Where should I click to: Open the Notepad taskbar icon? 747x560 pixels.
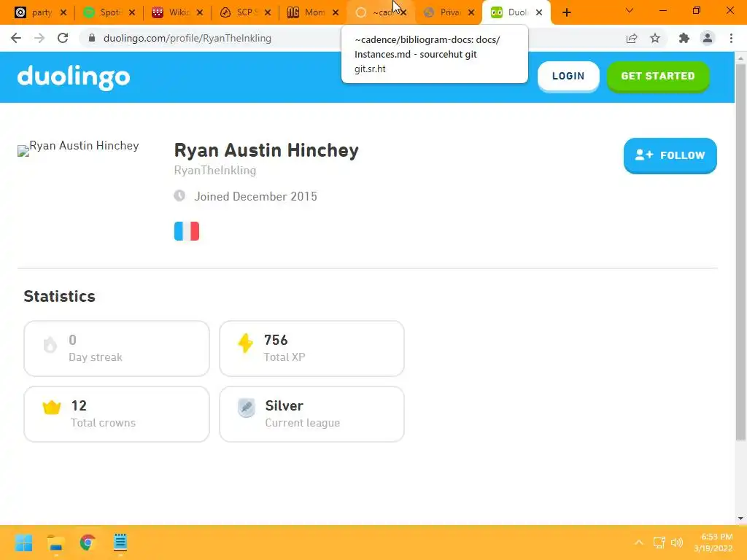[x=120, y=542]
